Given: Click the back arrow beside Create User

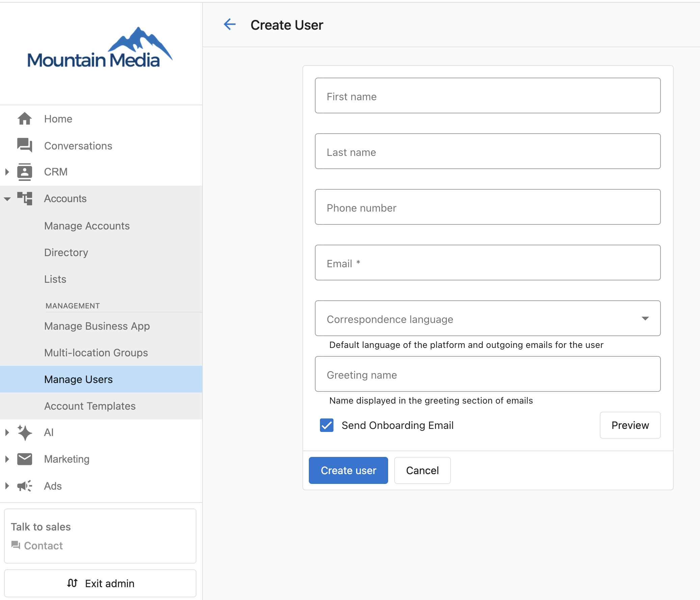Looking at the screenshot, I should (x=230, y=24).
